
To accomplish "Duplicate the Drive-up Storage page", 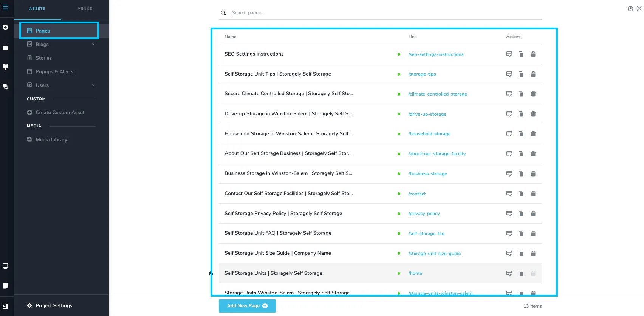I will (x=521, y=114).
